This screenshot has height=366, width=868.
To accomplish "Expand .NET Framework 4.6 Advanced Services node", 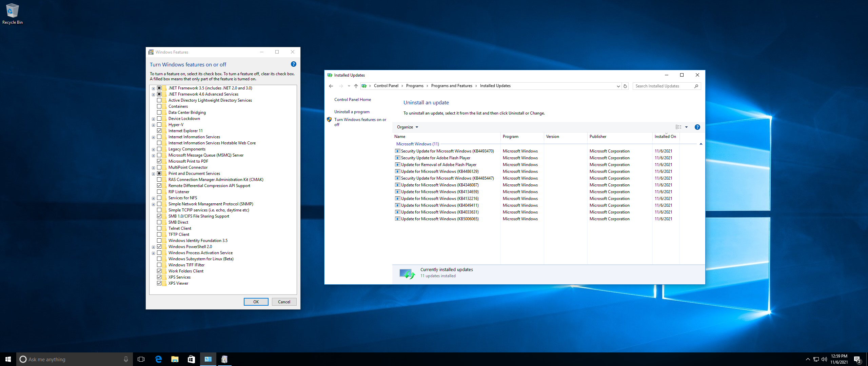I will [153, 95].
